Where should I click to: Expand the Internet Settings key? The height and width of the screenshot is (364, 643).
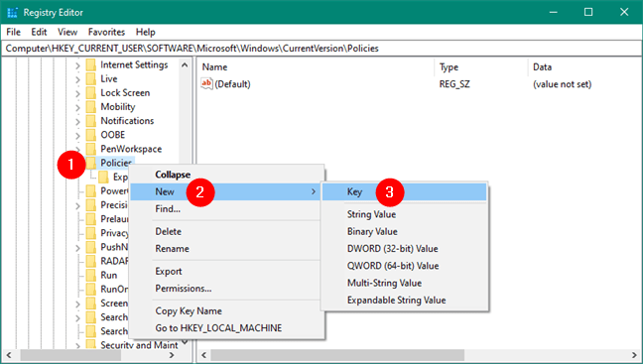click(x=78, y=65)
